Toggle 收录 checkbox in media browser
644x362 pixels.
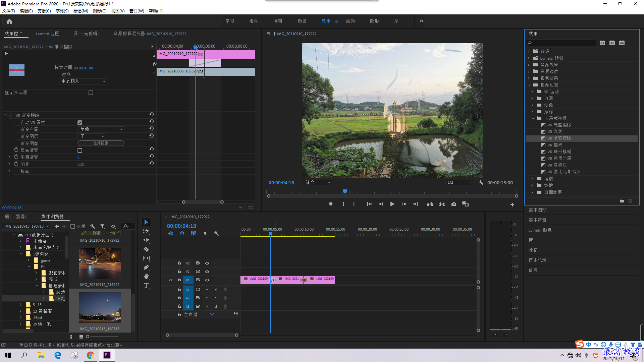[x=73, y=226]
